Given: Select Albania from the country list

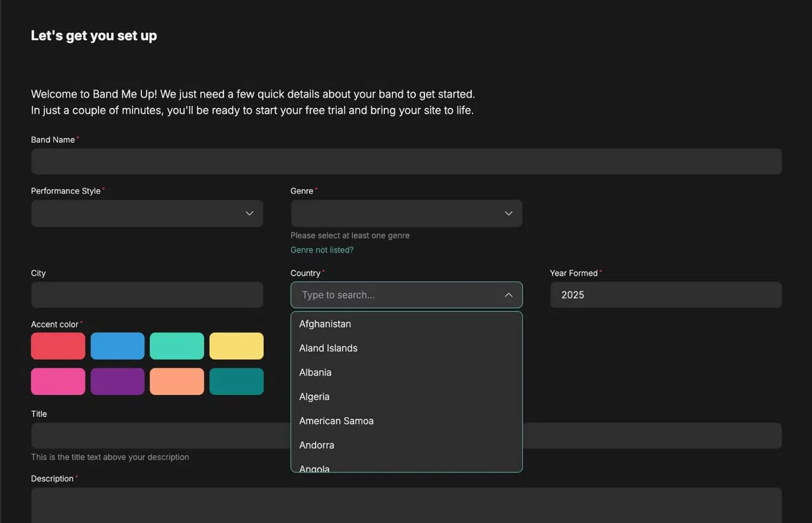Looking at the screenshot, I should pos(315,373).
